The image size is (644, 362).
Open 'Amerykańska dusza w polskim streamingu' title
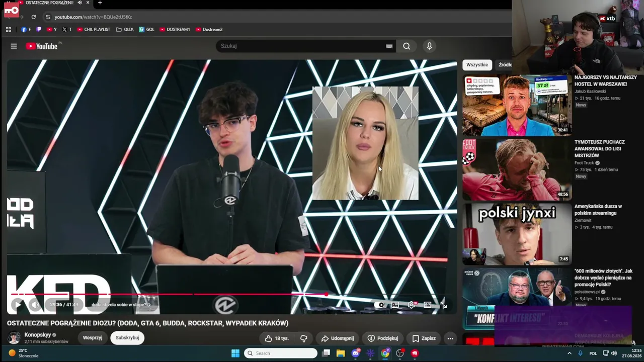[x=598, y=210]
